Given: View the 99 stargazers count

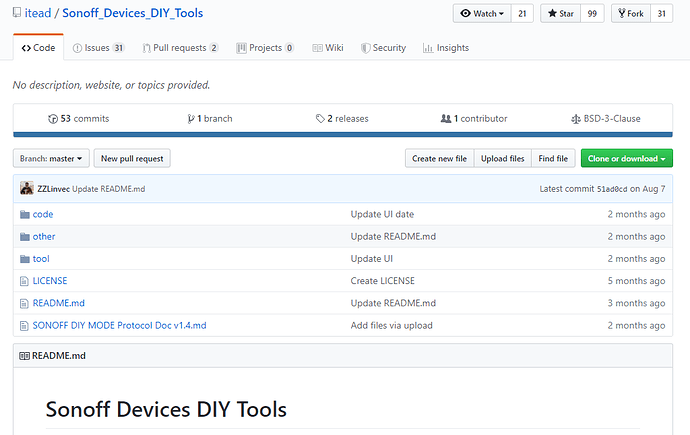Looking at the screenshot, I should coord(592,14).
